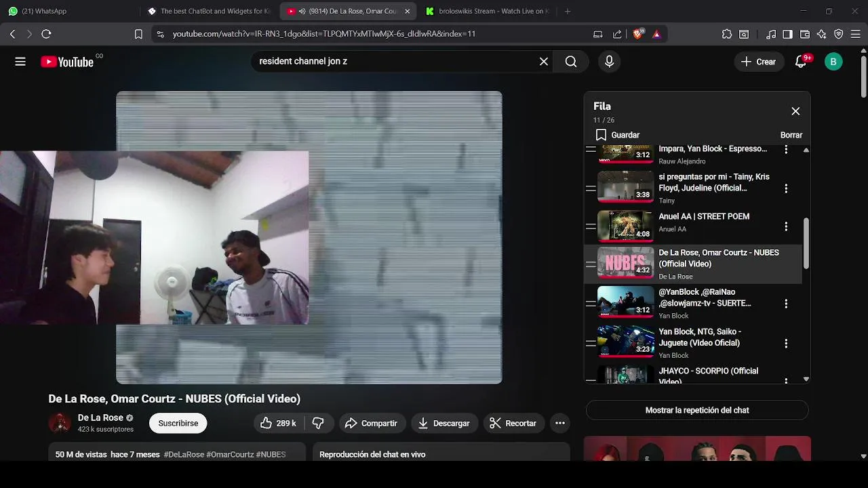868x488 pixels.
Task: Open the notifications bell
Action: point(801,62)
